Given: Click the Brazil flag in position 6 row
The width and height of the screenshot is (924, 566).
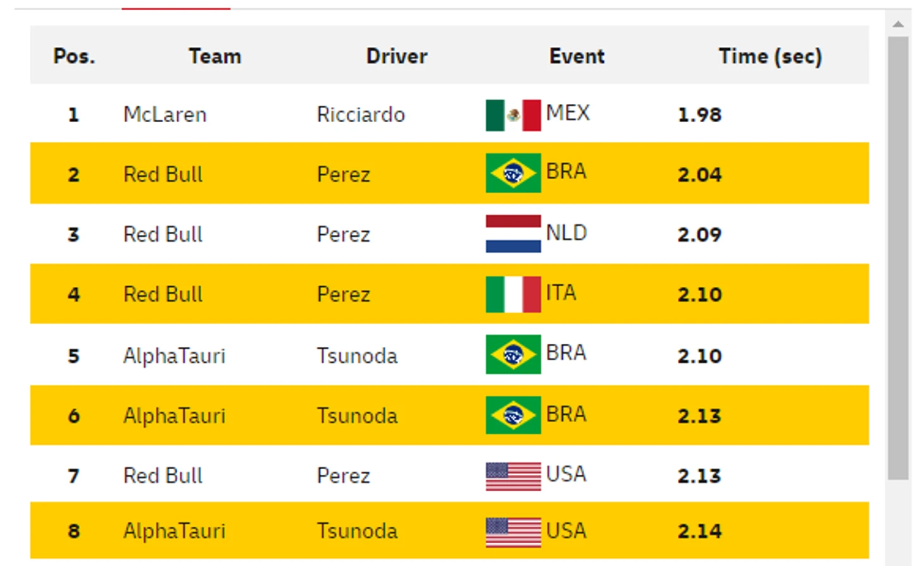Looking at the screenshot, I should (513, 415).
